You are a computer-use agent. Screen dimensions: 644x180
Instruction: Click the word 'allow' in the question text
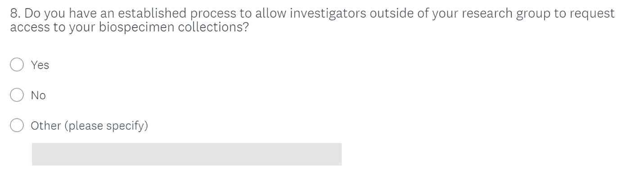(272, 14)
